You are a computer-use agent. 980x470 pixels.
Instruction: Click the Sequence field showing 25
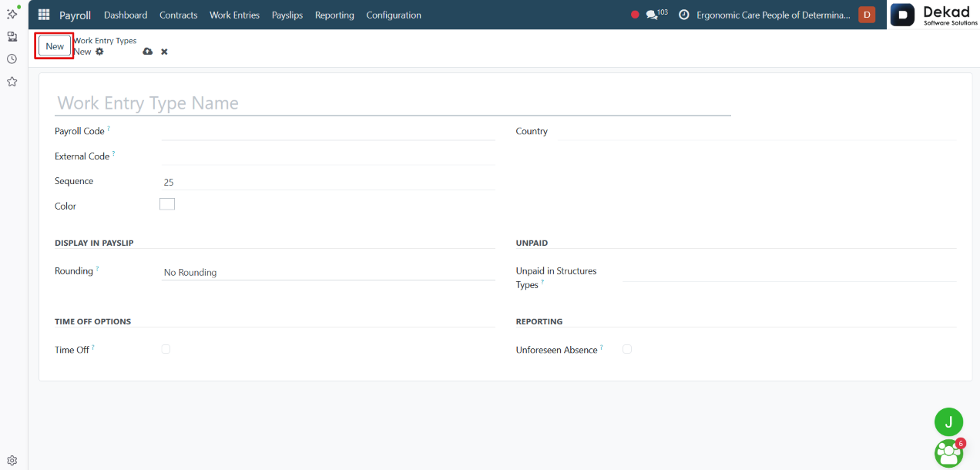coord(328,182)
